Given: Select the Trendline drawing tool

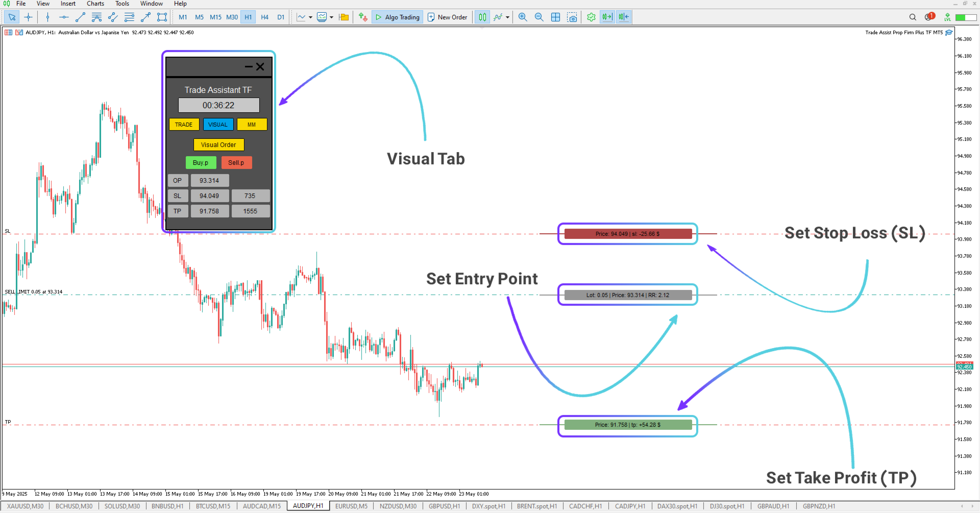Looking at the screenshot, I should [80, 17].
